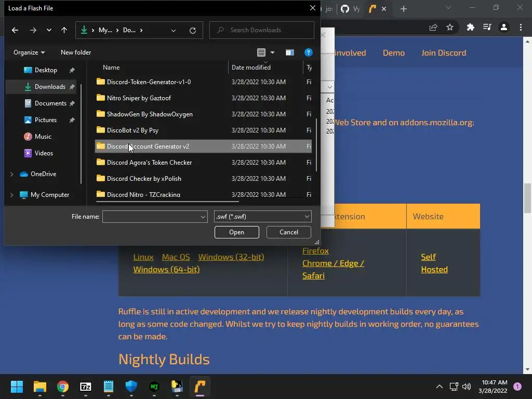Select ShadowGen By ShadowOxygen folder
This screenshot has width=532, height=399.
pos(203,114)
